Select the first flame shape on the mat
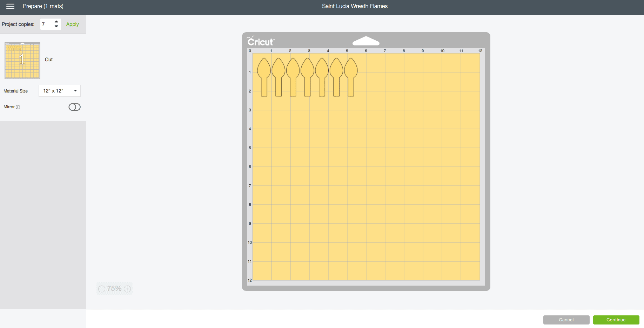 (264, 70)
